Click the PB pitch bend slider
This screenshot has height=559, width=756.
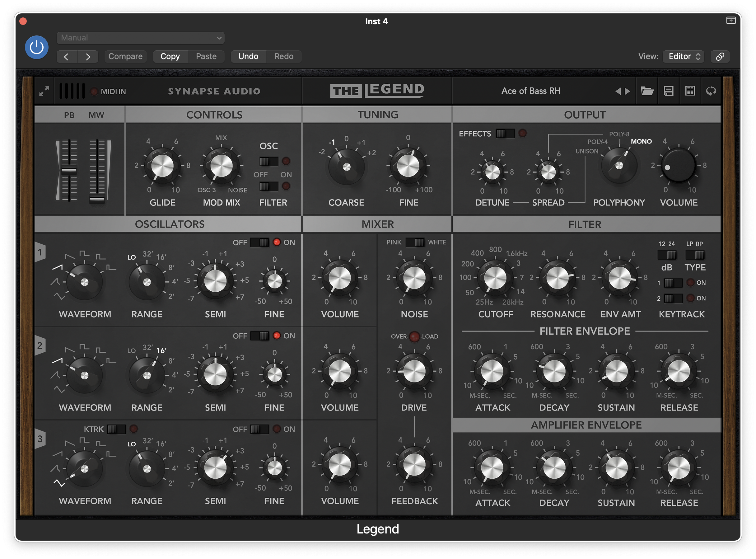click(x=69, y=170)
